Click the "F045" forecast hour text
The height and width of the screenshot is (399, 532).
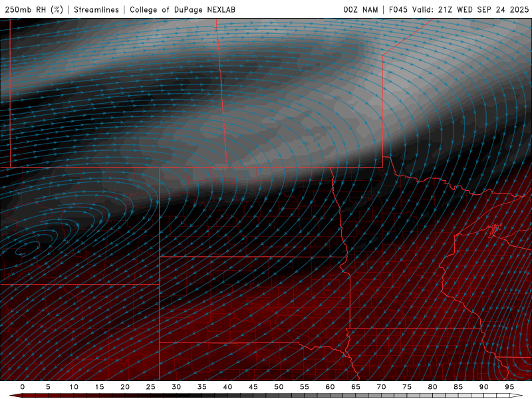pyautogui.click(x=398, y=9)
